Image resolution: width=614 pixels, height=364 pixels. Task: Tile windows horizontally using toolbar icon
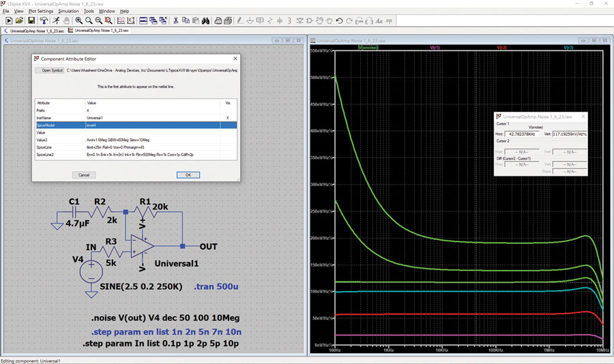(x=144, y=20)
